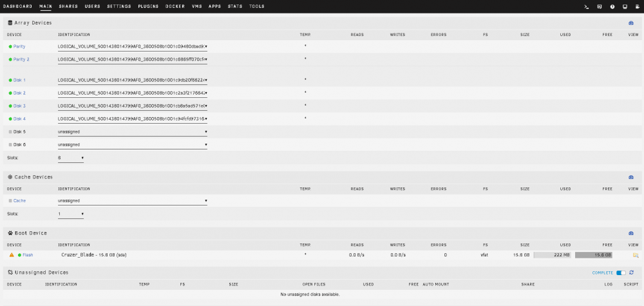Click the 'No unassigned disks available.' message

tap(310, 294)
